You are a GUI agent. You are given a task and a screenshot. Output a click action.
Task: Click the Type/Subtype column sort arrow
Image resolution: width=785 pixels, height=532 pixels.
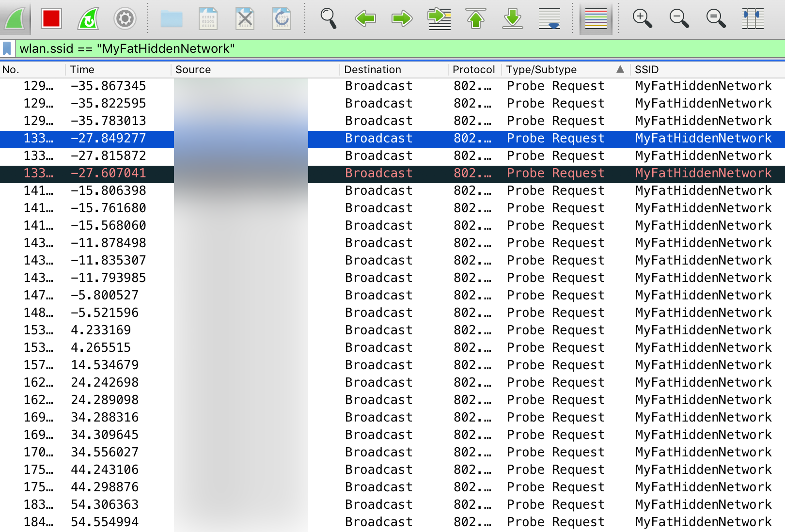pyautogui.click(x=620, y=69)
